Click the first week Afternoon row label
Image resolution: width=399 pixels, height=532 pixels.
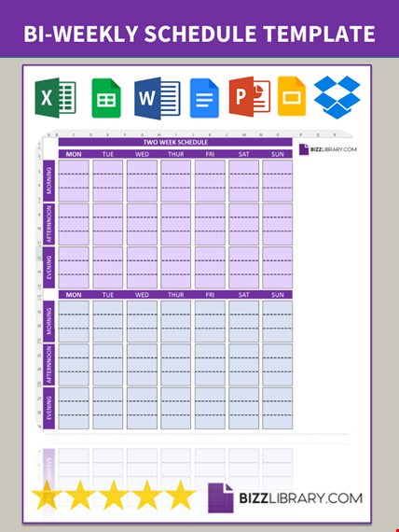click(x=49, y=224)
